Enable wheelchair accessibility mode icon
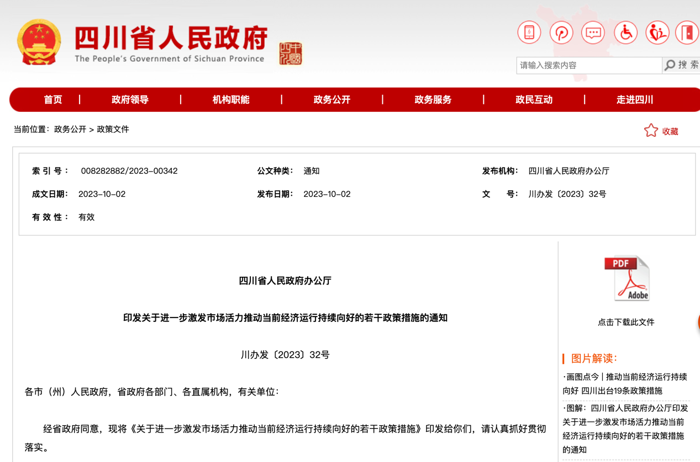 [625, 32]
